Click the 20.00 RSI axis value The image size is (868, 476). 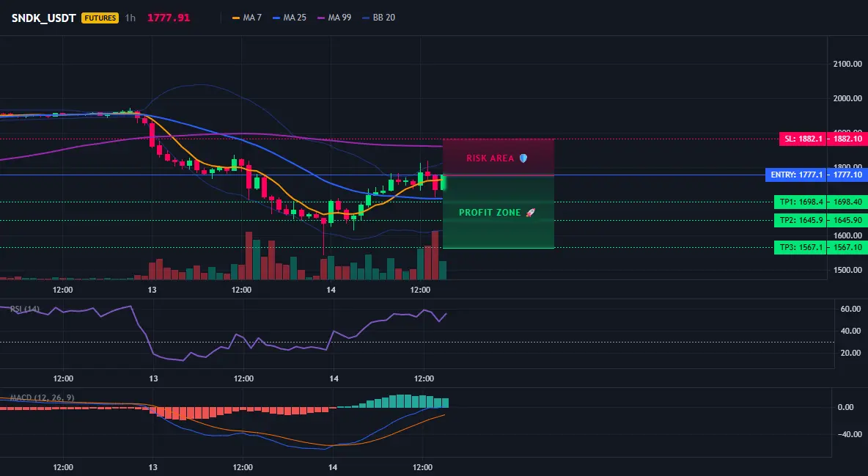coord(850,353)
